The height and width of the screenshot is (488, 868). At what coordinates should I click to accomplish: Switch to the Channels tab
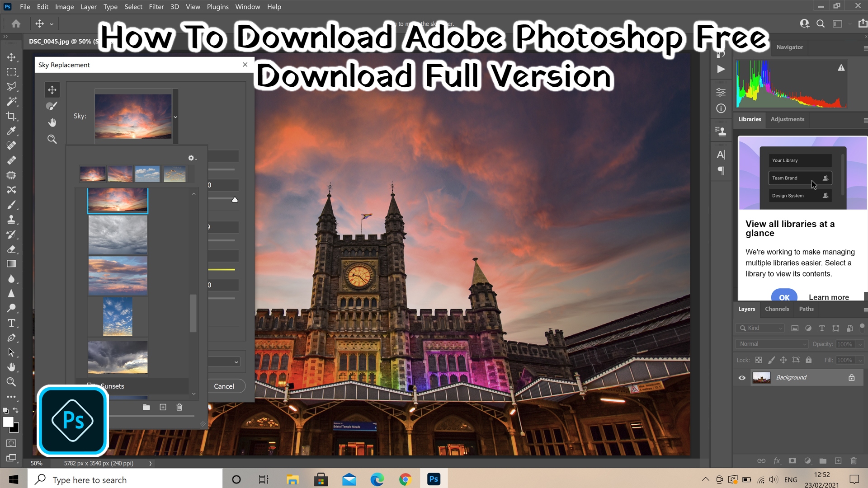click(x=777, y=309)
